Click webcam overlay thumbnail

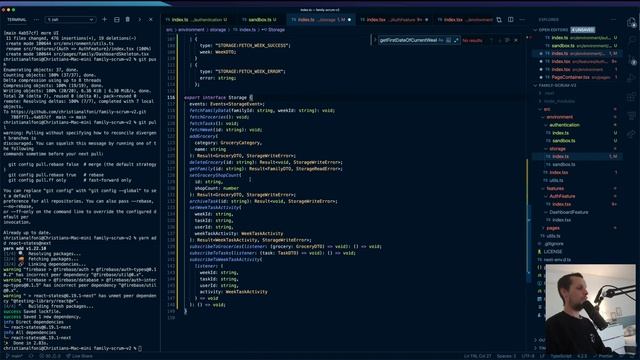590,309
